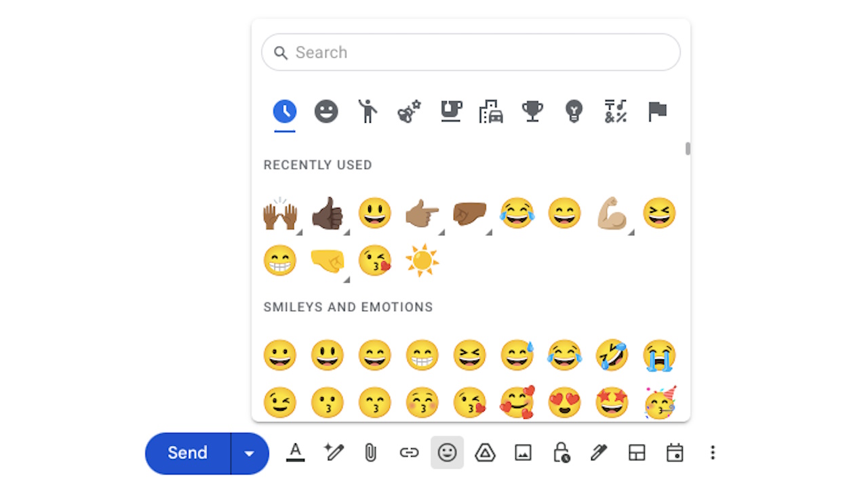
Task: Click the emoji picker scrollbar
Action: [x=688, y=148]
